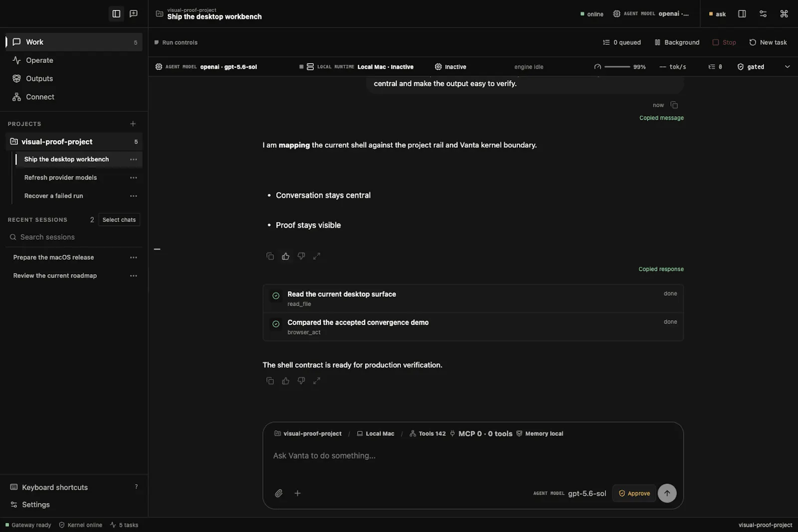Open the Outputs section
This screenshot has width=798, height=532.
74,79
